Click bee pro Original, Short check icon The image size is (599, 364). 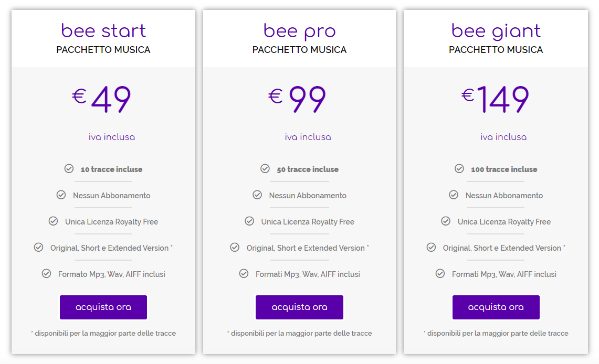pos(235,248)
